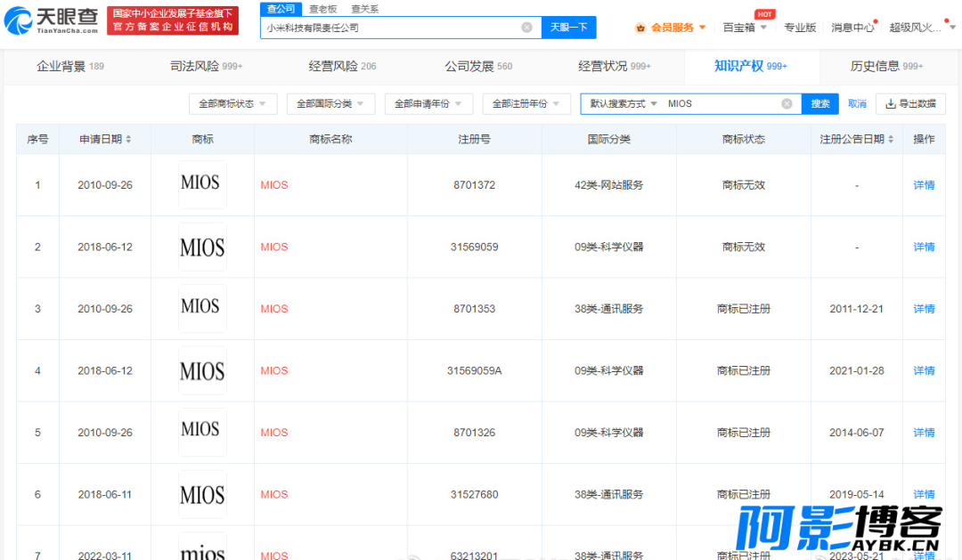Open MIOS trademark image in row 1
The width and height of the screenshot is (962, 560).
click(x=201, y=185)
